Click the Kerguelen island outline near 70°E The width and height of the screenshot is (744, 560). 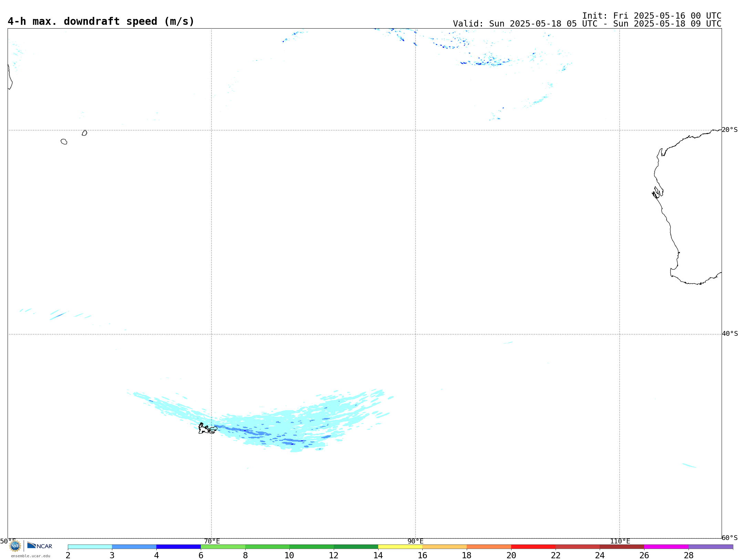208,428
